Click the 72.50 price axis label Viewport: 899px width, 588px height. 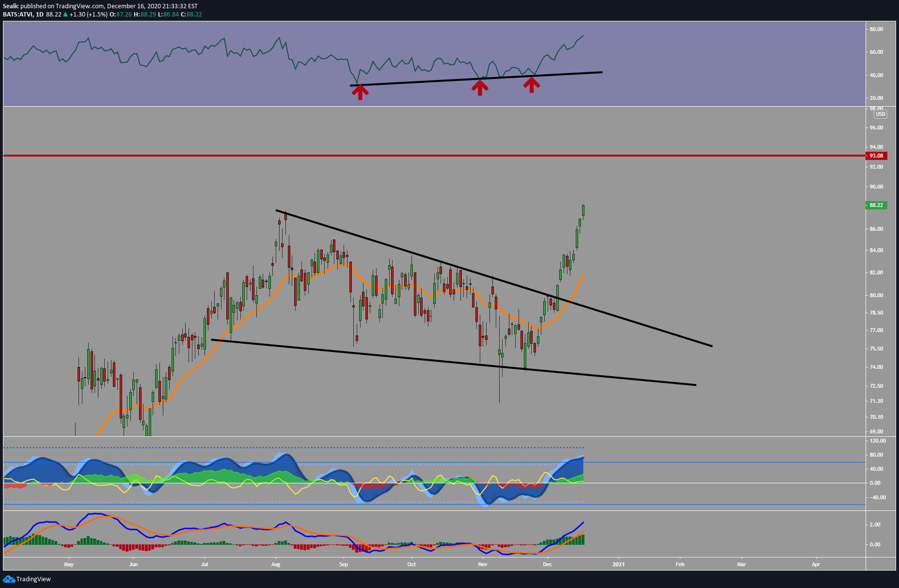click(876, 386)
